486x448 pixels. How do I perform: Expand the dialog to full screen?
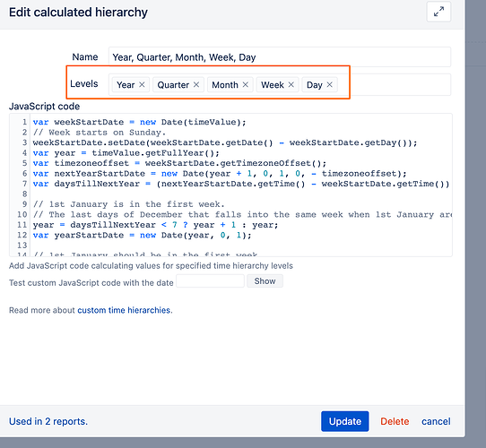[438, 12]
